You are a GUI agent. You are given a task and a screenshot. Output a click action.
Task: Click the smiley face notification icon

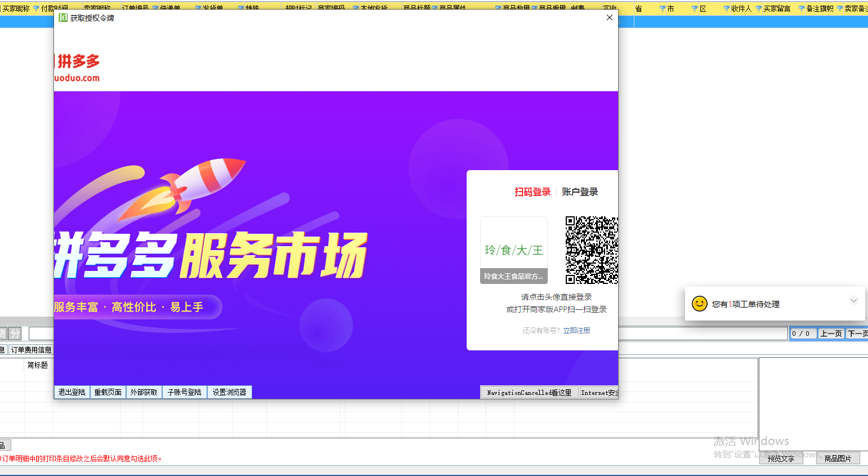point(700,304)
